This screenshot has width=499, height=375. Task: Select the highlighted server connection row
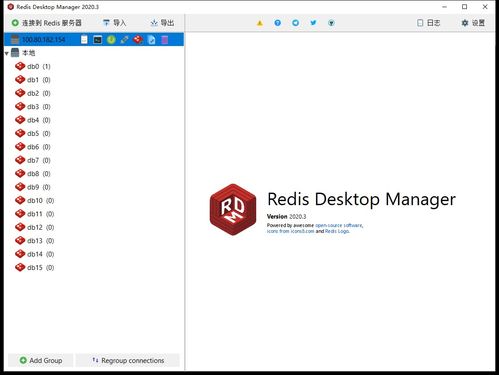click(x=94, y=40)
